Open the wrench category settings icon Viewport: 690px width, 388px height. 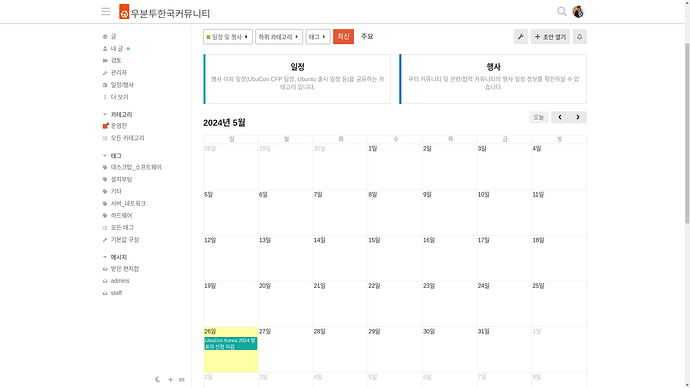pos(521,37)
